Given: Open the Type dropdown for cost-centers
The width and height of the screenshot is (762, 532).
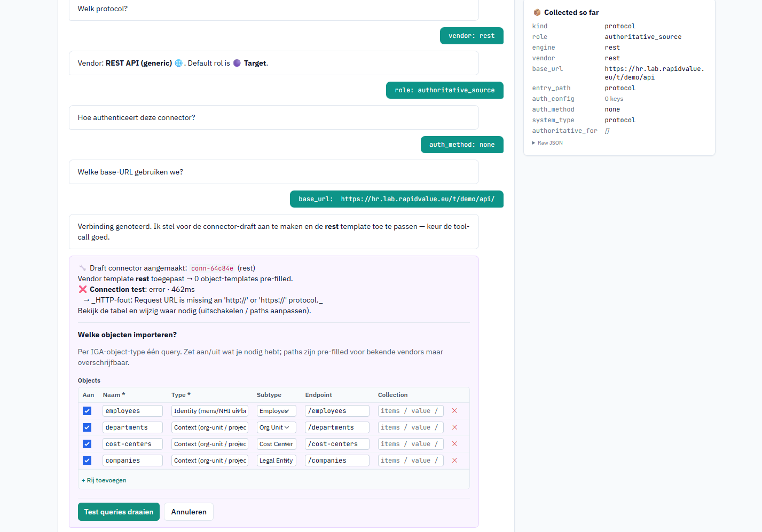Looking at the screenshot, I should click(210, 444).
